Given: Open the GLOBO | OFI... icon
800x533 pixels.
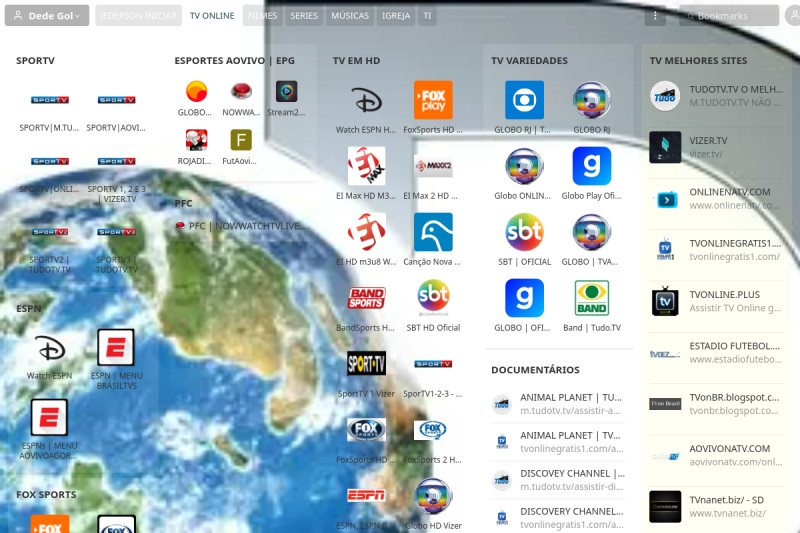Looking at the screenshot, I should pyautogui.click(x=524, y=298).
